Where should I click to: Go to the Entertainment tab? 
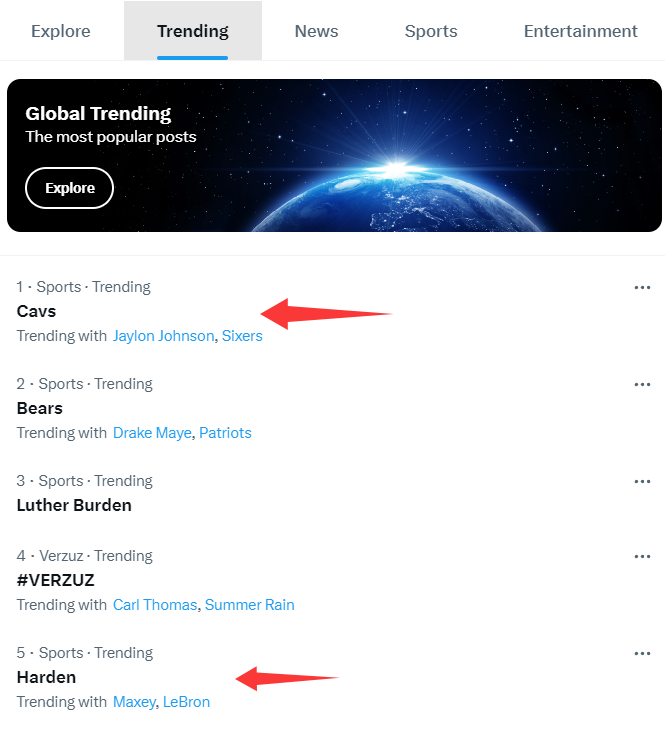[580, 31]
